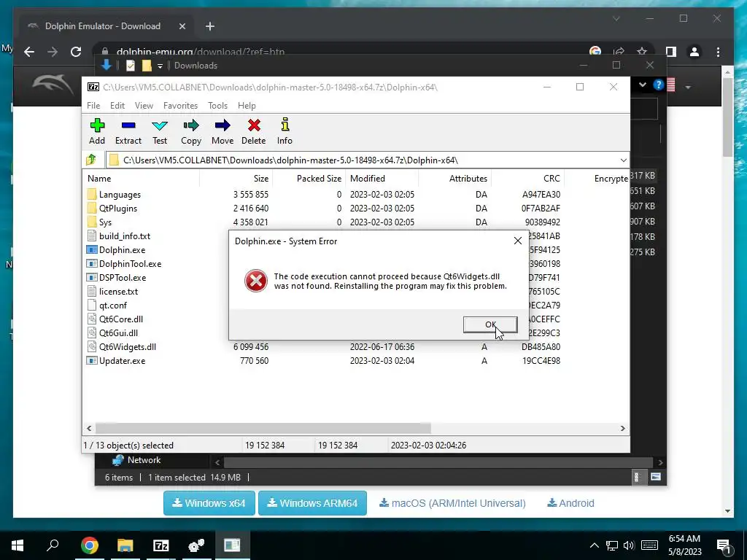Open File Explorer from the taskbar
This screenshot has width=747, height=560.
(125, 545)
